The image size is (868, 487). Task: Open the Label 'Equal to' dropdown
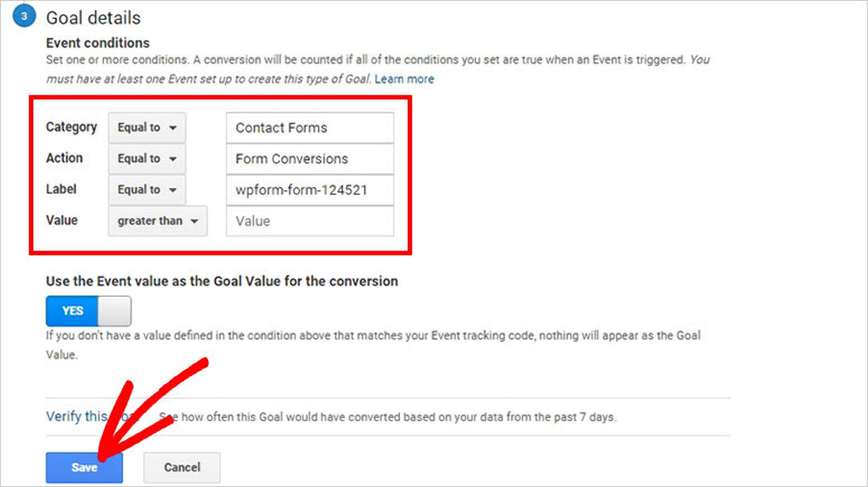147,190
